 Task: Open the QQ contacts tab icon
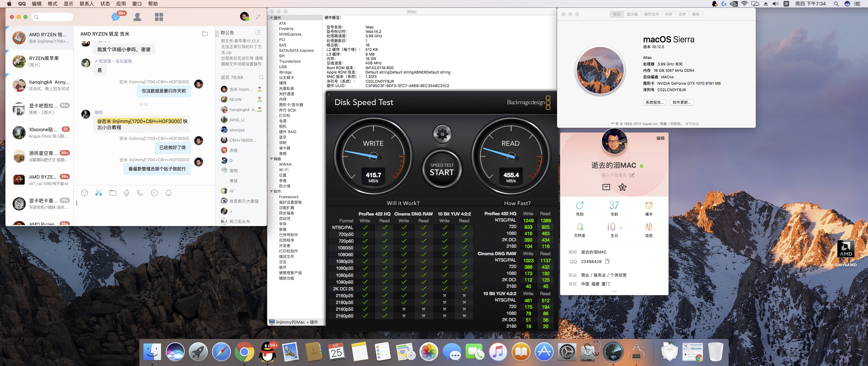[x=137, y=17]
